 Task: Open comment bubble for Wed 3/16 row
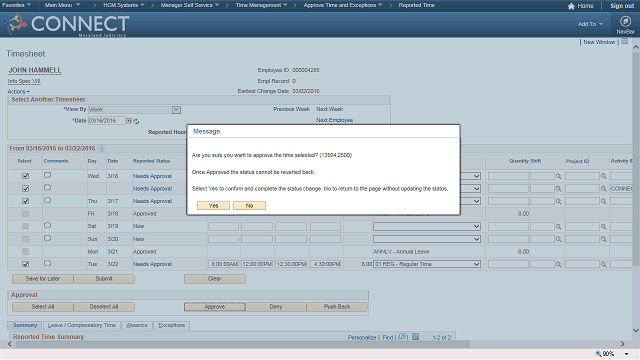[x=47, y=176]
